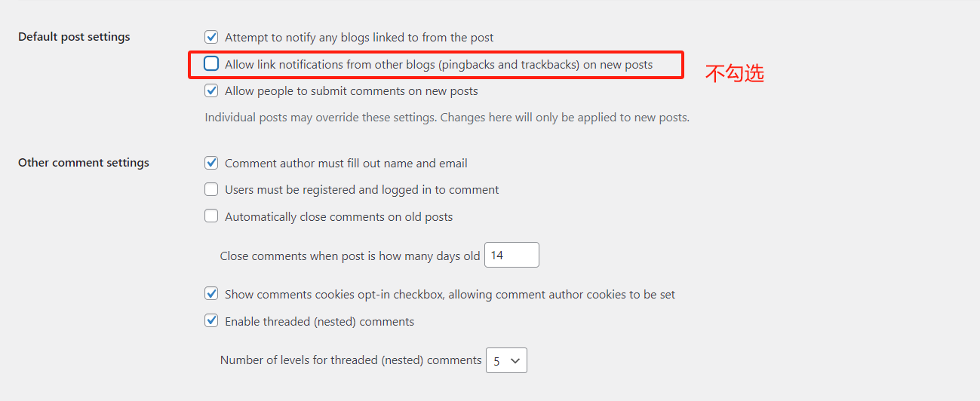Open the threaded comments levels dropdown
980x401 pixels.
(x=506, y=360)
